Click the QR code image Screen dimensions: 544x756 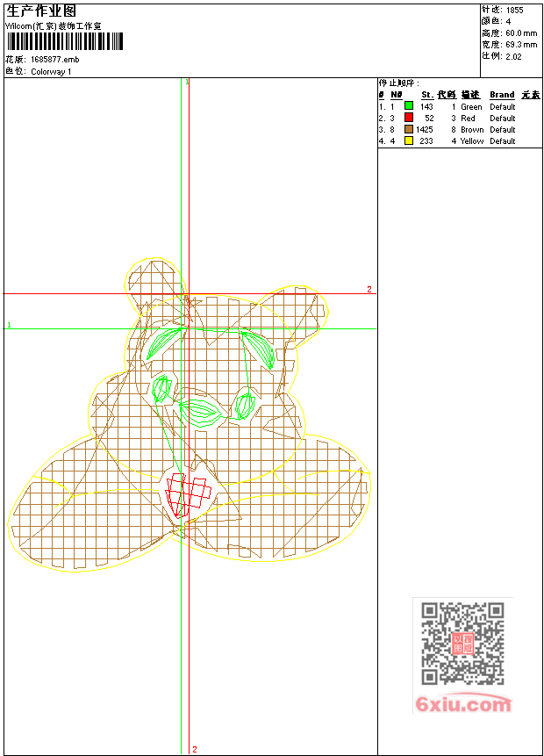[462, 644]
